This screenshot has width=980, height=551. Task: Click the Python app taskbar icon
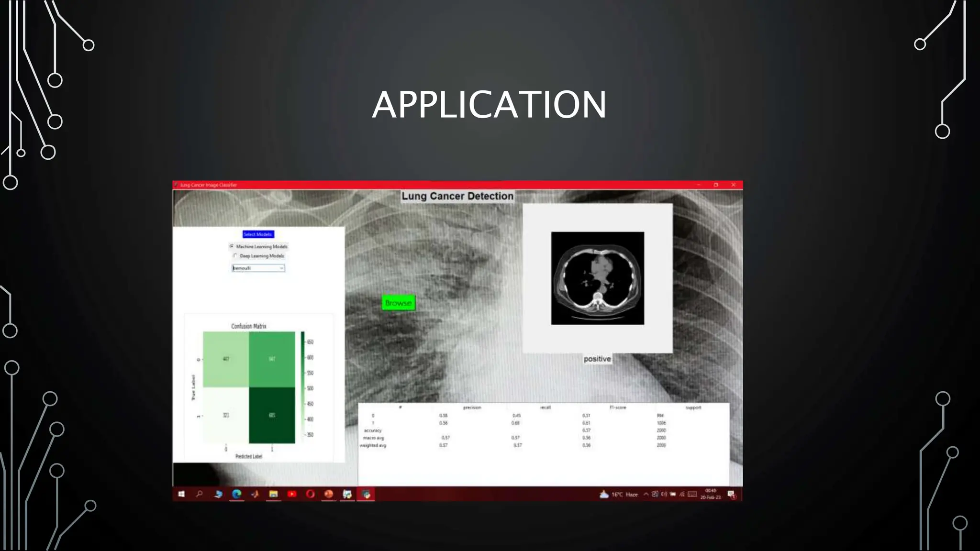tap(366, 494)
